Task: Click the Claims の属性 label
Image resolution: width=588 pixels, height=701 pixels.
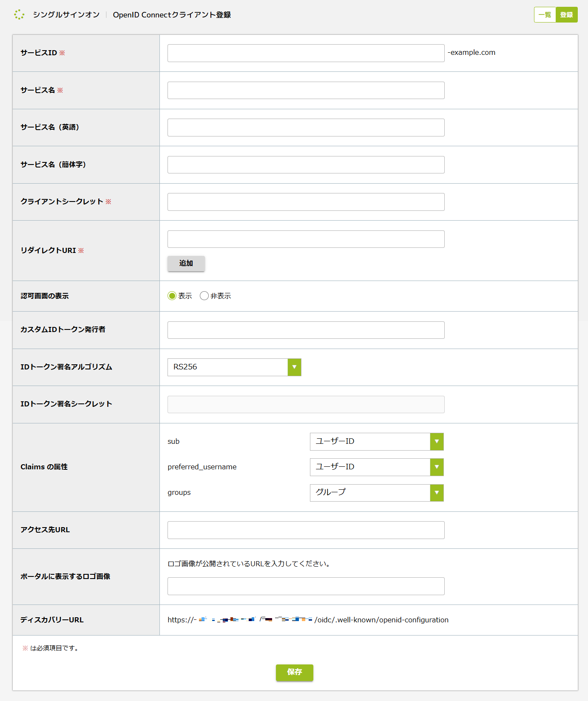Action: [44, 467]
